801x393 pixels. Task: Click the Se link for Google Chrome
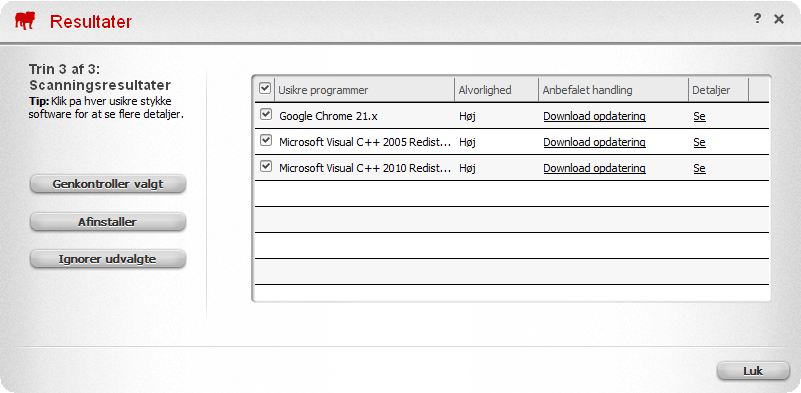click(x=699, y=116)
